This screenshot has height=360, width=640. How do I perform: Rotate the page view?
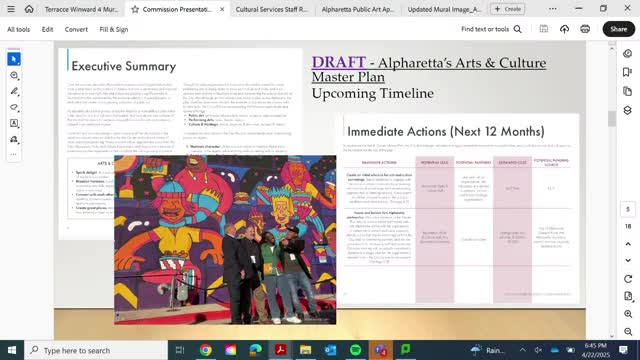[628, 279]
